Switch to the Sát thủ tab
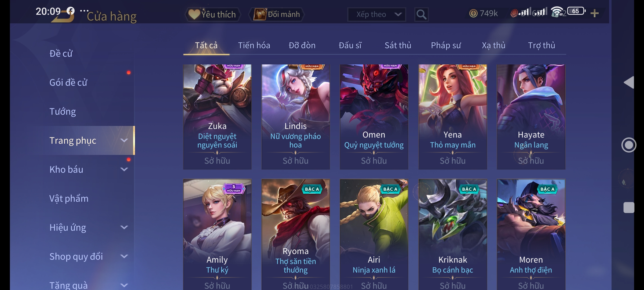644x290 pixels. tap(398, 45)
